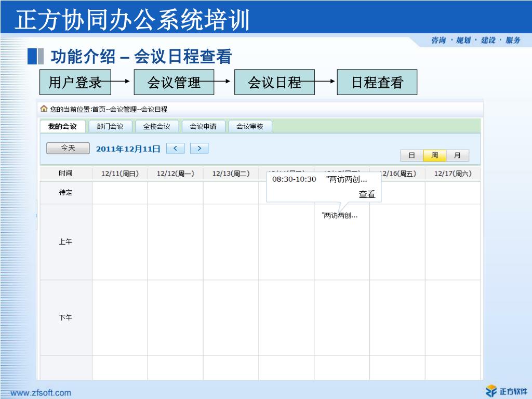This screenshot has height=399, width=532.
Task: Click the breadcrumb text 首页--会议管理--会议日程
Action: [130, 109]
